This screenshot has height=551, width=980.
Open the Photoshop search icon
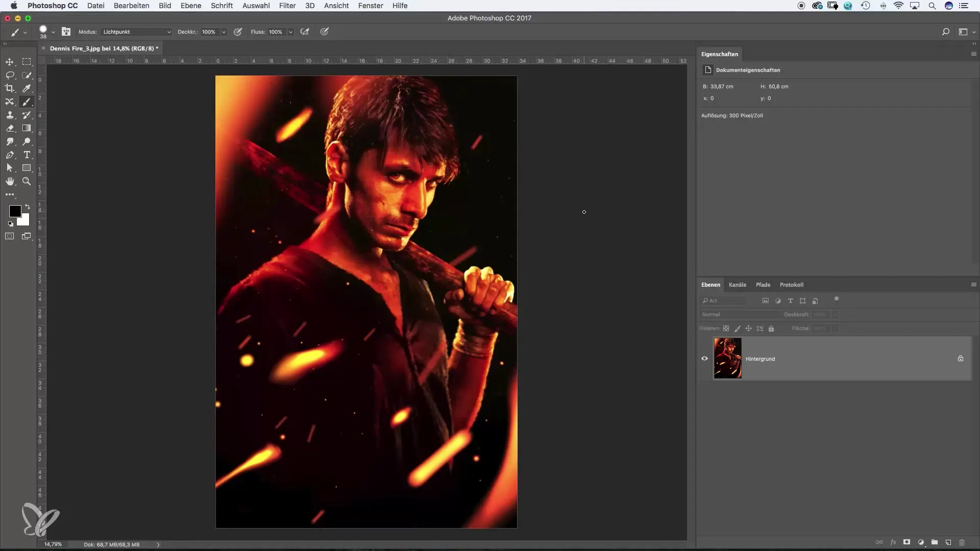[945, 32]
